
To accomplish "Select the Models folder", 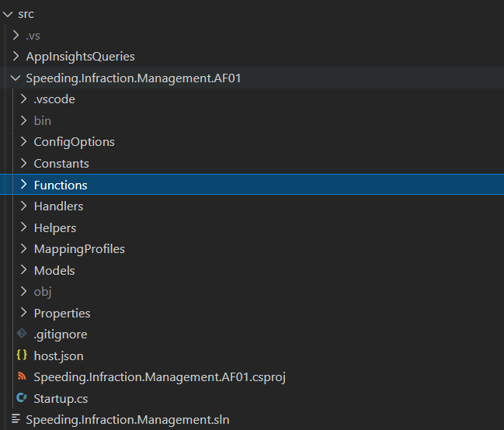I will (54, 271).
